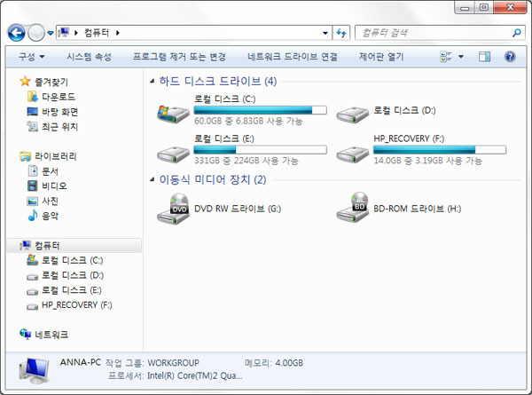Viewport: 532px width, 395px height.
Task: Select DVD RW drive G: icon
Action: [173, 209]
